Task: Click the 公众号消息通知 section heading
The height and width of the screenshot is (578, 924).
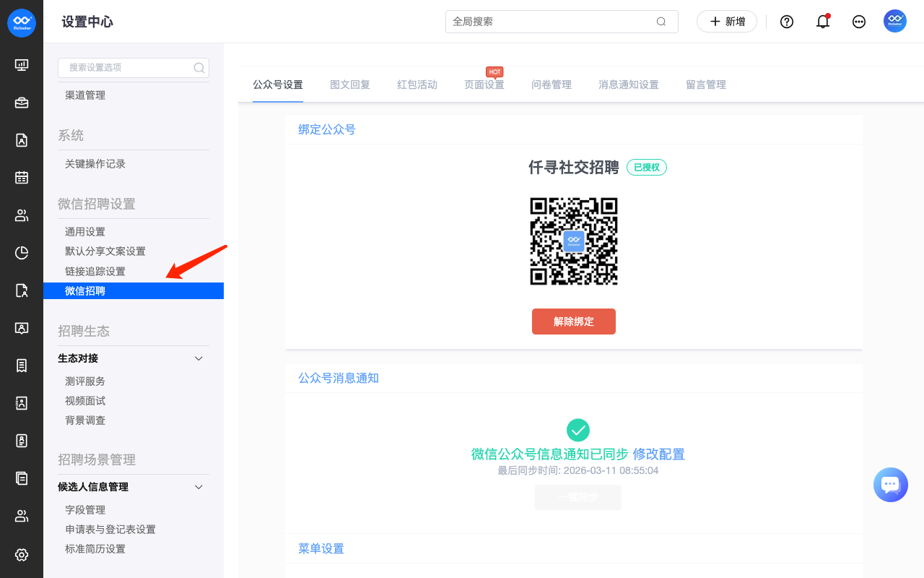Action: (339, 379)
